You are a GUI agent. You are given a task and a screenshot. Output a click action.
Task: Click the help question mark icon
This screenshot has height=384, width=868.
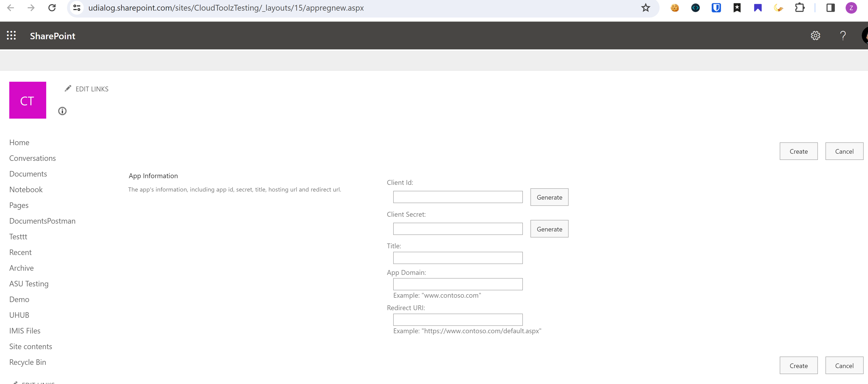tap(843, 36)
